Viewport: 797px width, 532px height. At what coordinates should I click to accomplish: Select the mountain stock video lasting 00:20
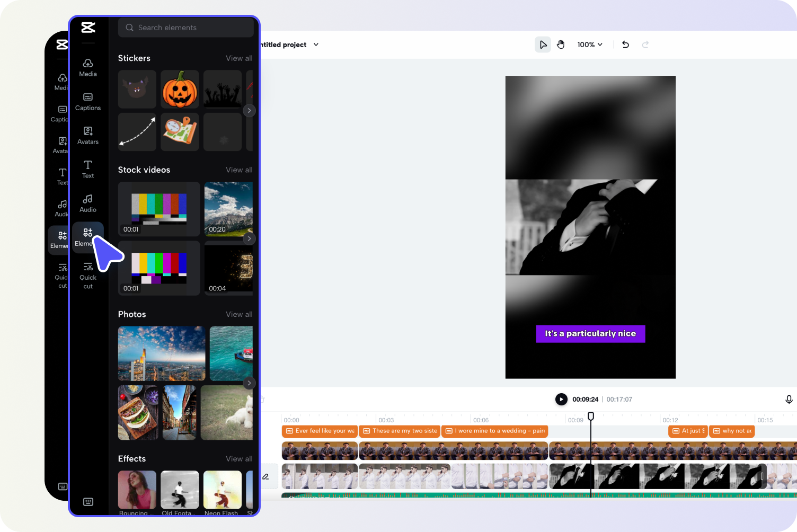point(228,209)
